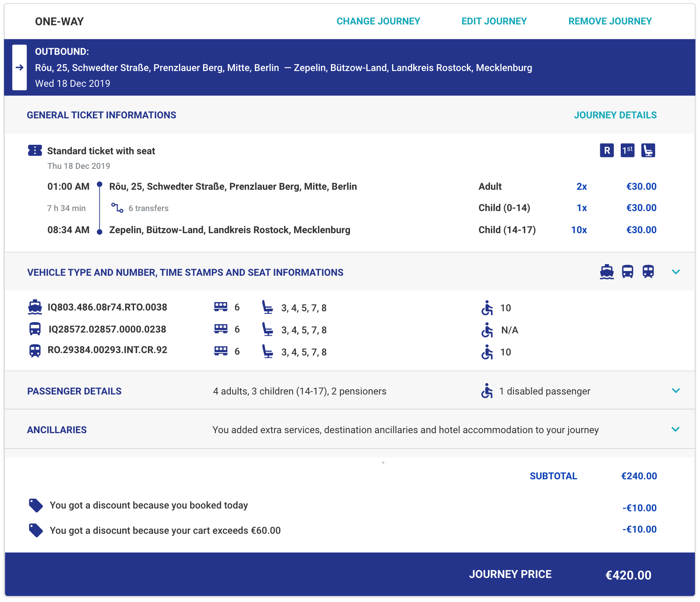The image size is (700, 602).
Task: Click discount tag icon for booked today
Action: pyautogui.click(x=36, y=505)
